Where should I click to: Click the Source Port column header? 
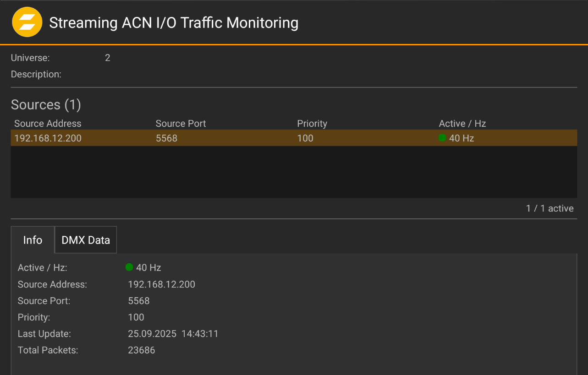[181, 124]
